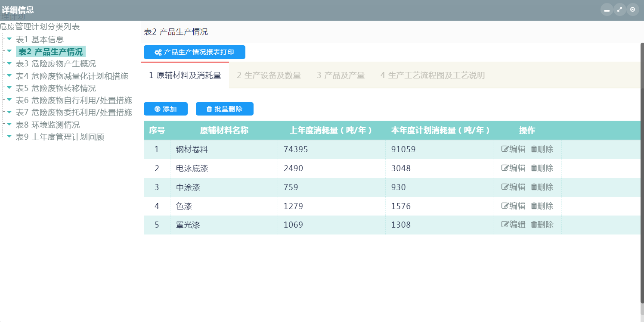Click the 色漆 cell
The image size is (644, 322).
point(224,206)
